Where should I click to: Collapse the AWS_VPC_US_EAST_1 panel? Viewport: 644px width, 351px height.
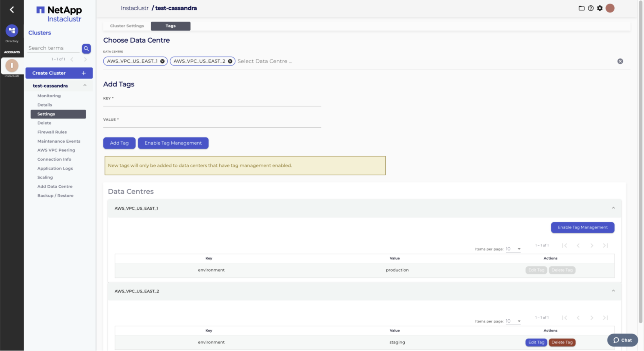coord(613,208)
